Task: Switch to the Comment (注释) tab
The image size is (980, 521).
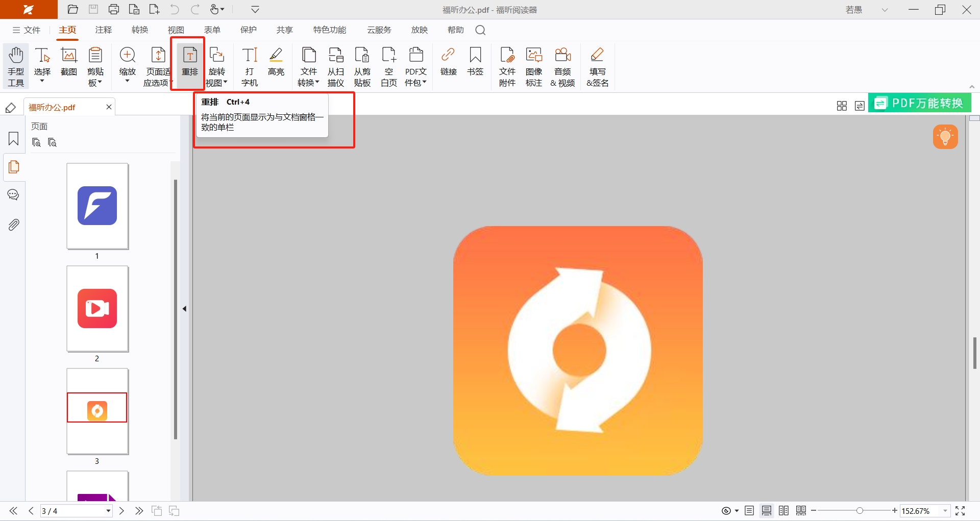Action: coord(104,30)
